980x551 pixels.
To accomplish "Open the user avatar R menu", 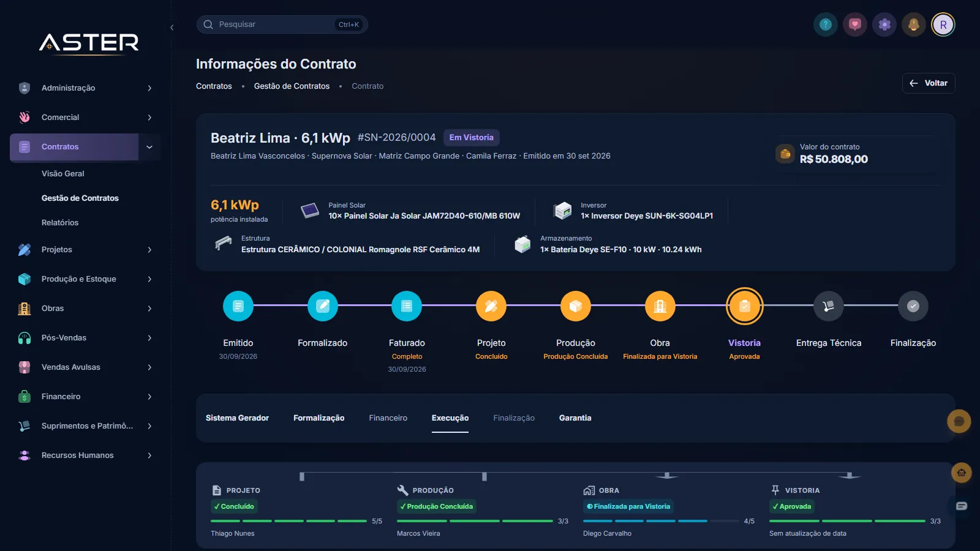I will (x=943, y=24).
